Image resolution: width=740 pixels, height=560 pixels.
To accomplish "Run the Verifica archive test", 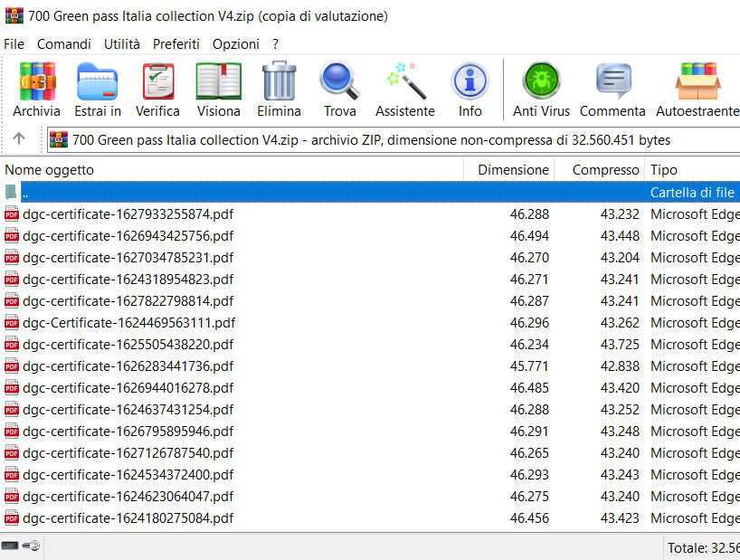I will click(157, 90).
